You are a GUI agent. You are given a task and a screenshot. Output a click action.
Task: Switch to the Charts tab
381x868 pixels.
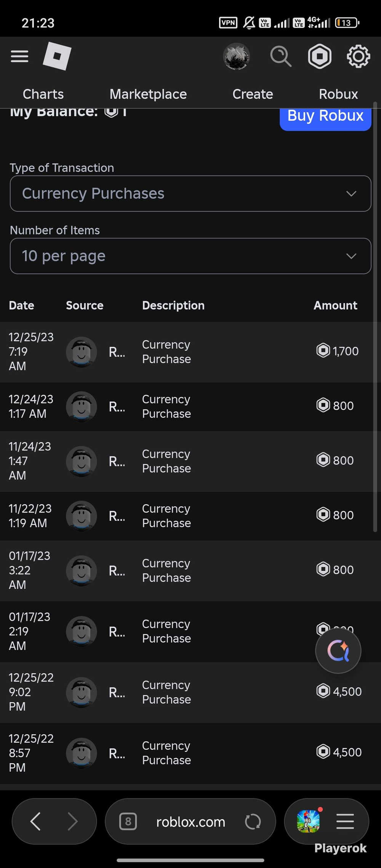click(43, 94)
